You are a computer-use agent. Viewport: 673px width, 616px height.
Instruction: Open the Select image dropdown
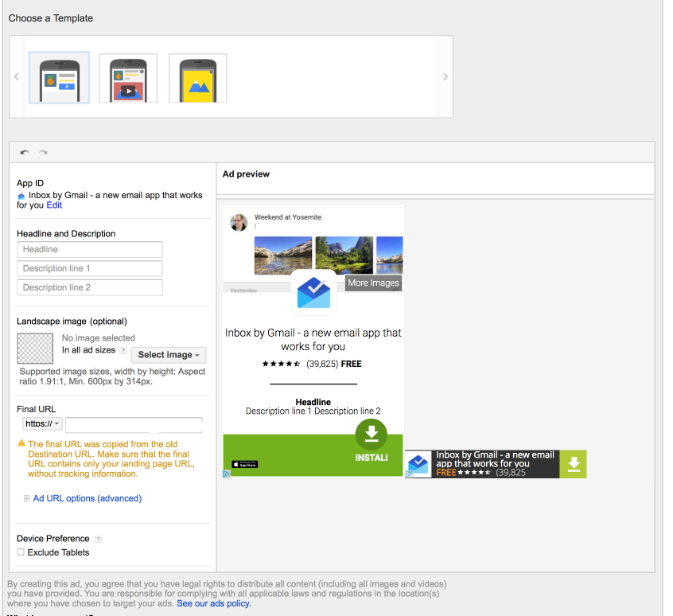coord(168,355)
